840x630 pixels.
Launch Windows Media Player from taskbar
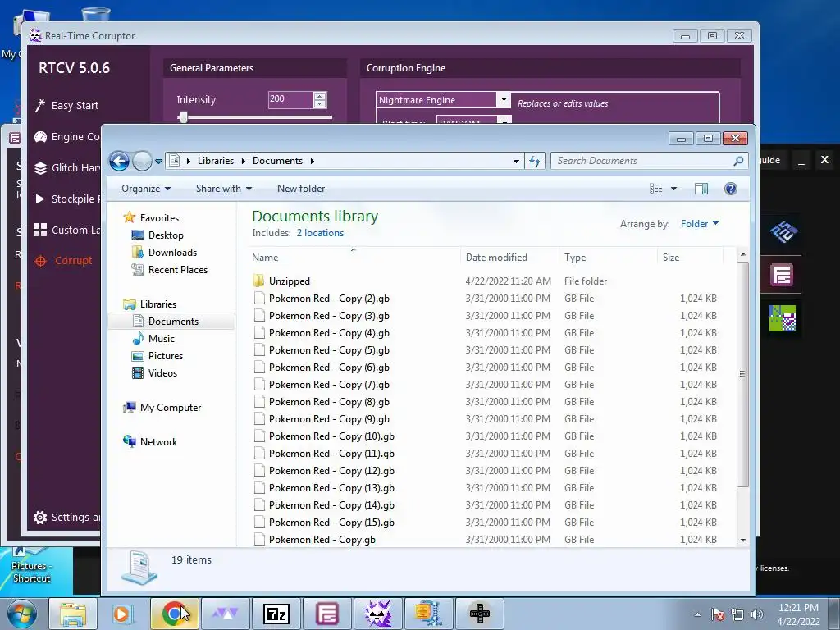[123, 614]
